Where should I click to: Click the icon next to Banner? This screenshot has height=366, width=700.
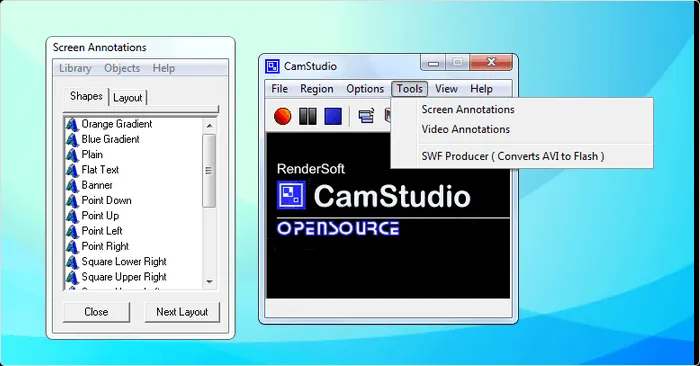coord(72,186)
